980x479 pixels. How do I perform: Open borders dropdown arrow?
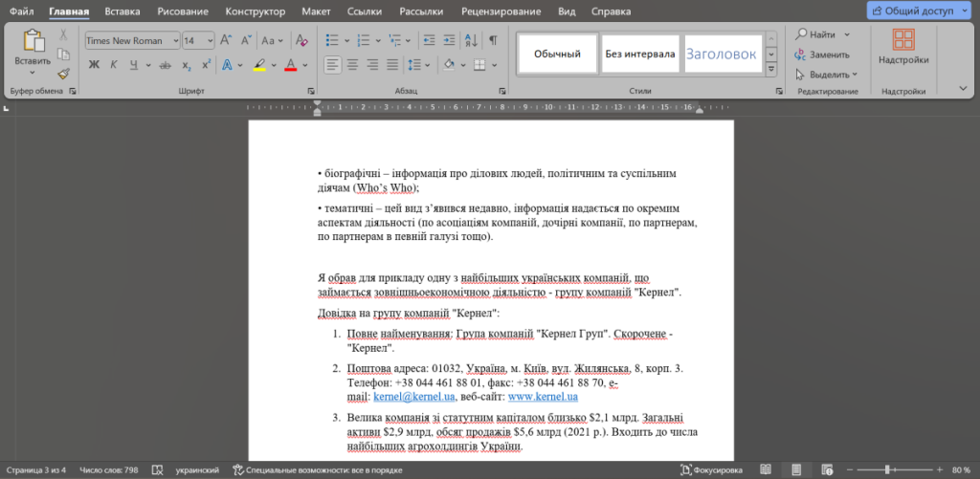495,64
